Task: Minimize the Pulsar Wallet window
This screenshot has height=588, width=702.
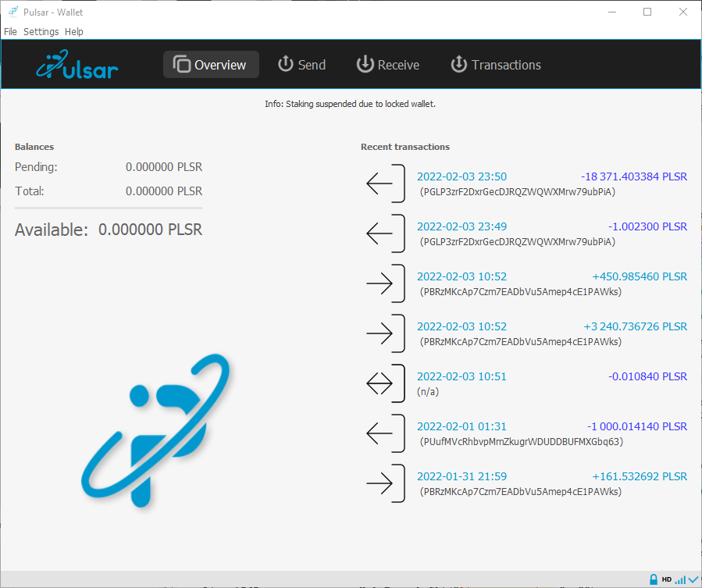Action: (x=612, y=12)
